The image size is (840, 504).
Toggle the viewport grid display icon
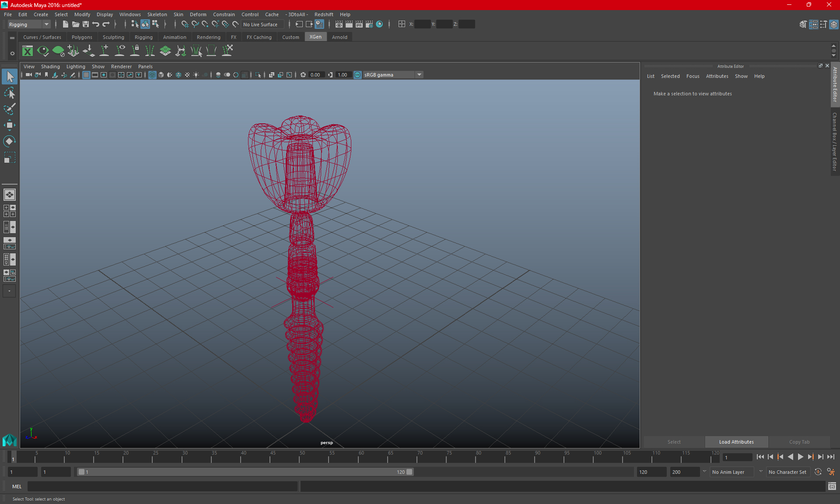click(86, 75)
